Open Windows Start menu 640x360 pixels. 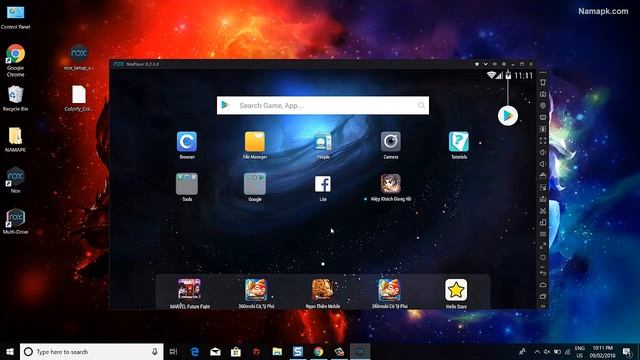click(10, 351)
